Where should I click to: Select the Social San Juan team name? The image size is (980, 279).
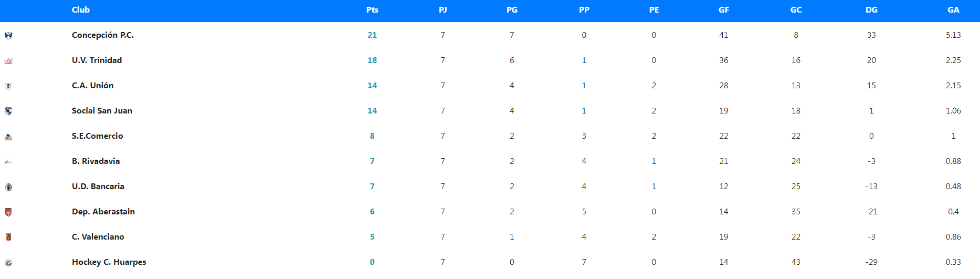click(x=102, y=111)
